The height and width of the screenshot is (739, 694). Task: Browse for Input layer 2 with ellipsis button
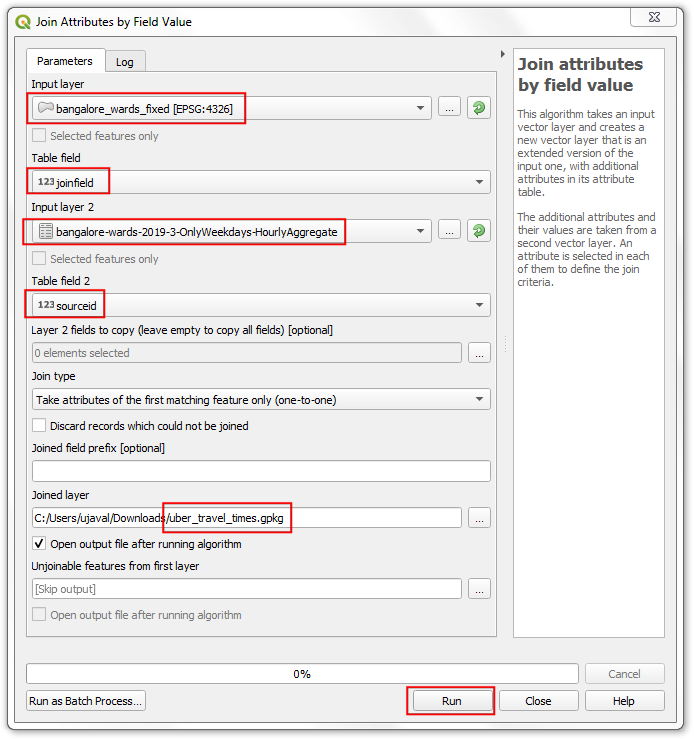pyautogui.click(x=449, y=231)
